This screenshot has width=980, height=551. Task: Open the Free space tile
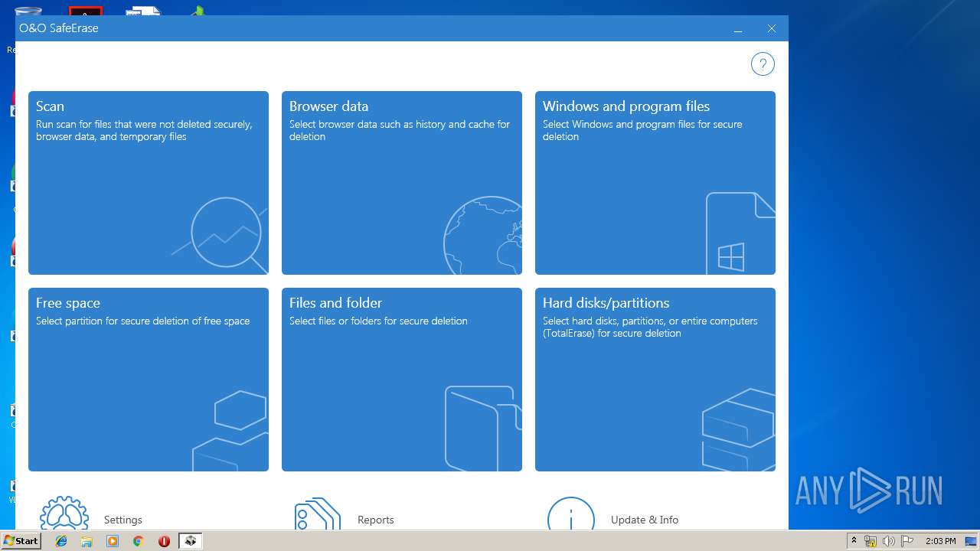149,380
